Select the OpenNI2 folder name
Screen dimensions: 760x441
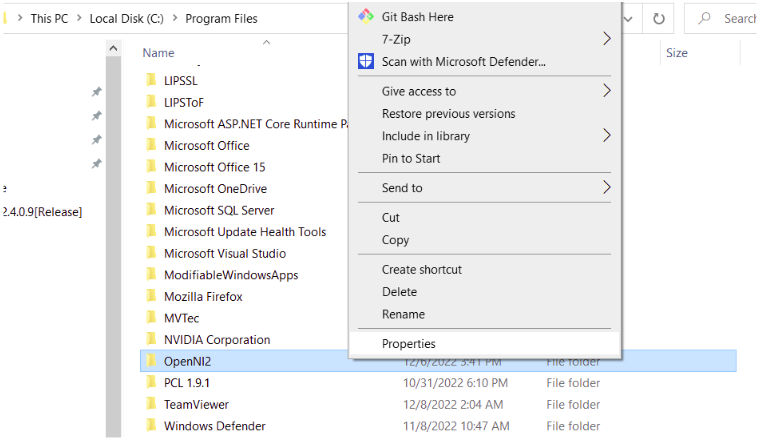pyautogui.click(x=187, y=362)
